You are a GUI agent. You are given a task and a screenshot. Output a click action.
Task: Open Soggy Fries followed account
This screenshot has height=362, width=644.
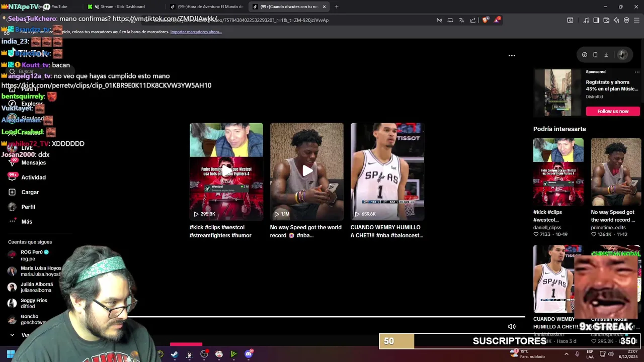(34, 303)
